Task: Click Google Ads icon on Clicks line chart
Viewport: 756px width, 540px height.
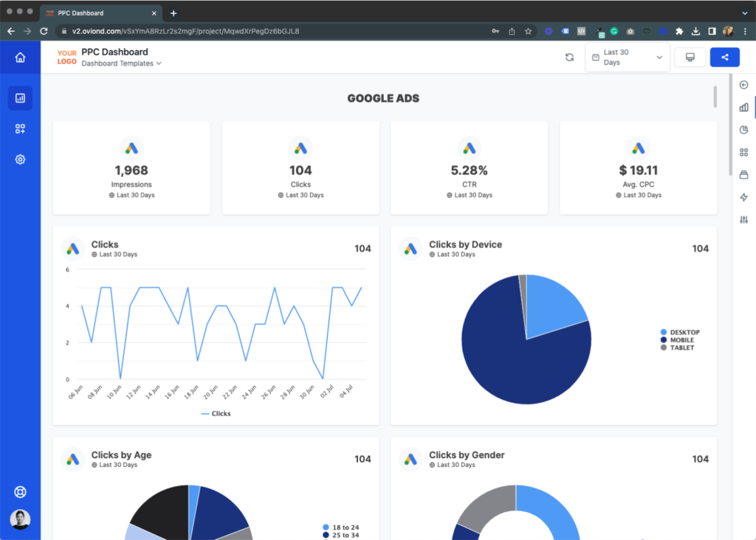Action: [x=73, y=249]
